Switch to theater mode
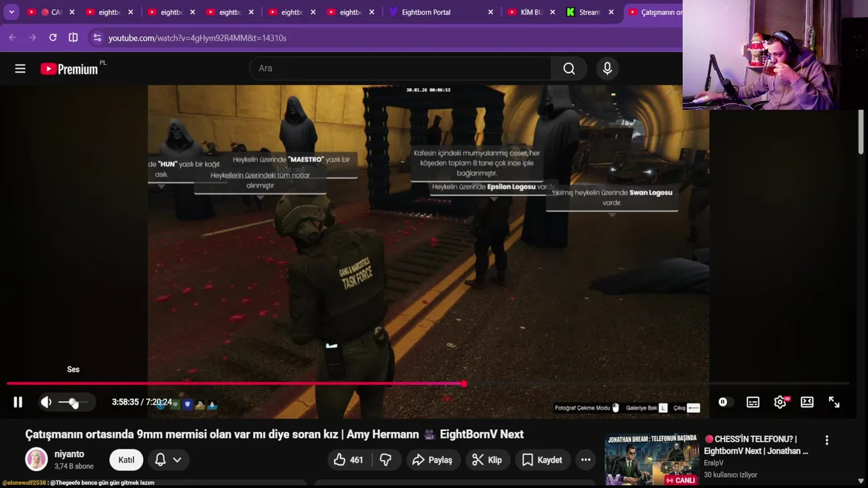Screen dimensions: 868x488 (807, 402)
